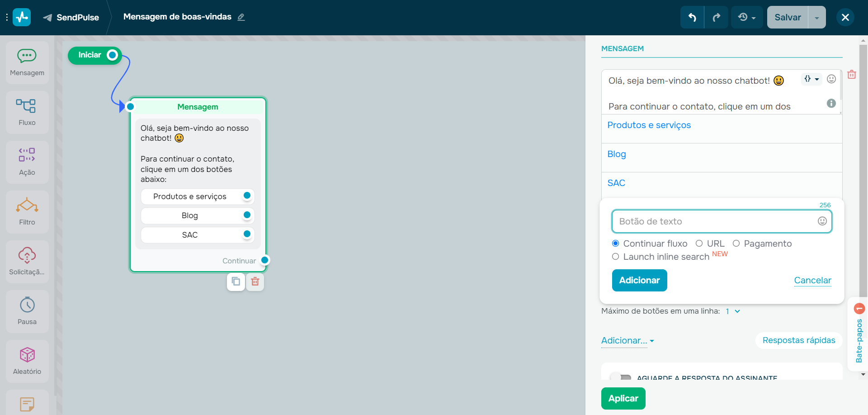868x415 pixels.
Task: Edit the Produtos e serviços button in panel
Action: pos(722,129)
